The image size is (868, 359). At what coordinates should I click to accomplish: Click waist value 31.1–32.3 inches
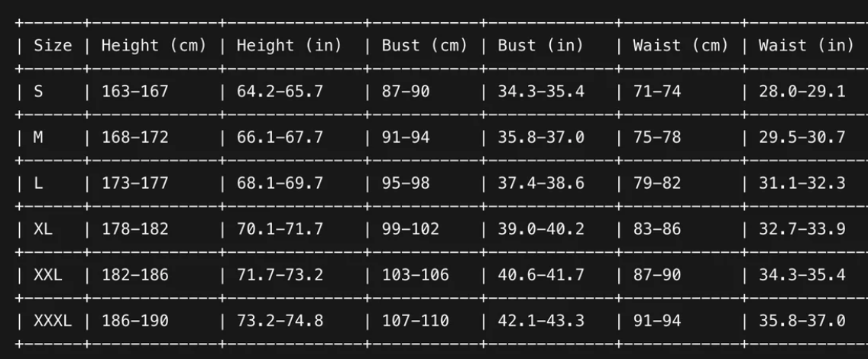click(802, 183)
